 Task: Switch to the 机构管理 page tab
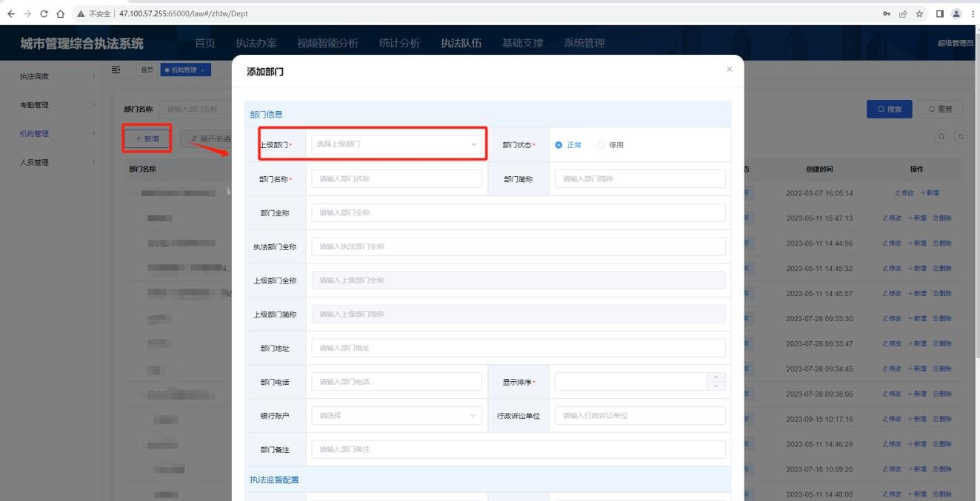185,70
